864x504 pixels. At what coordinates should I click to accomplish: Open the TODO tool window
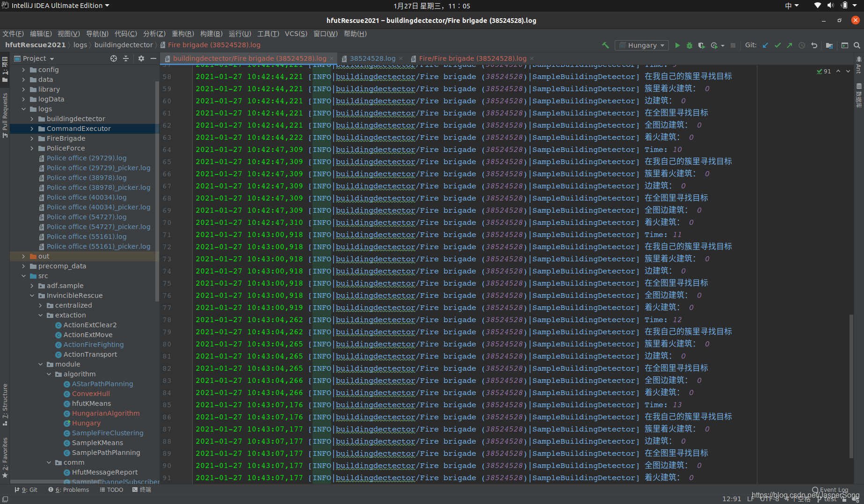click(x=111, y=490)
